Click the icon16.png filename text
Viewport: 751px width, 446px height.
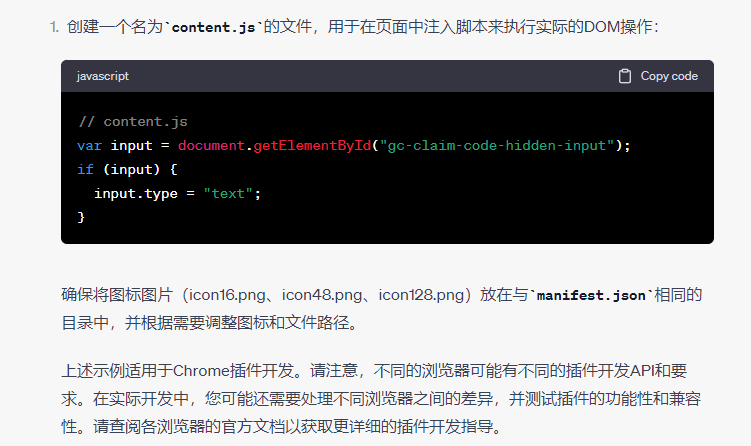(227, 295)
